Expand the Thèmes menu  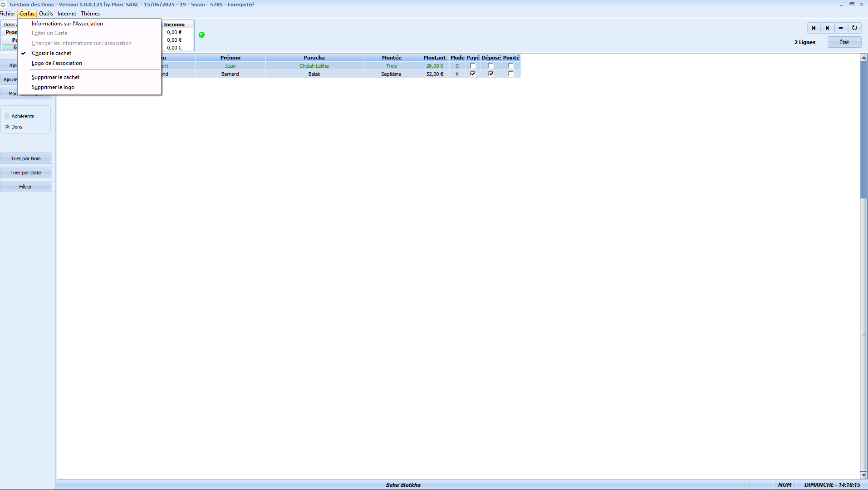point(90,14)
